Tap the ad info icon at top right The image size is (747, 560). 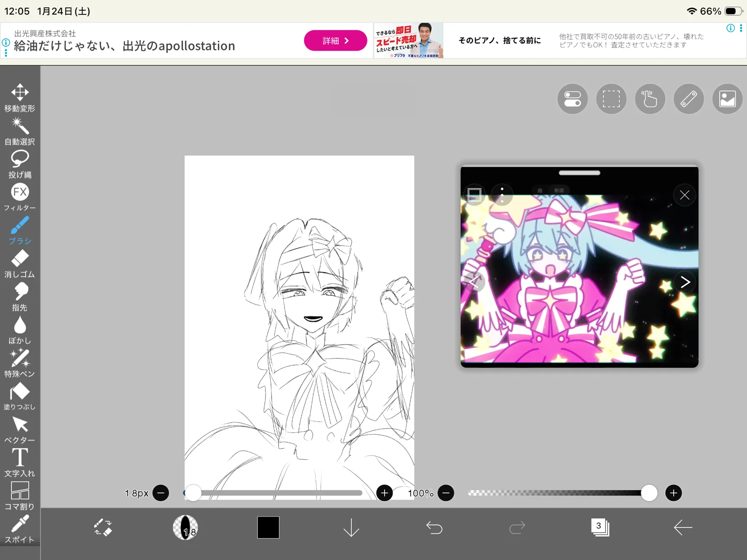pos(731,28)
